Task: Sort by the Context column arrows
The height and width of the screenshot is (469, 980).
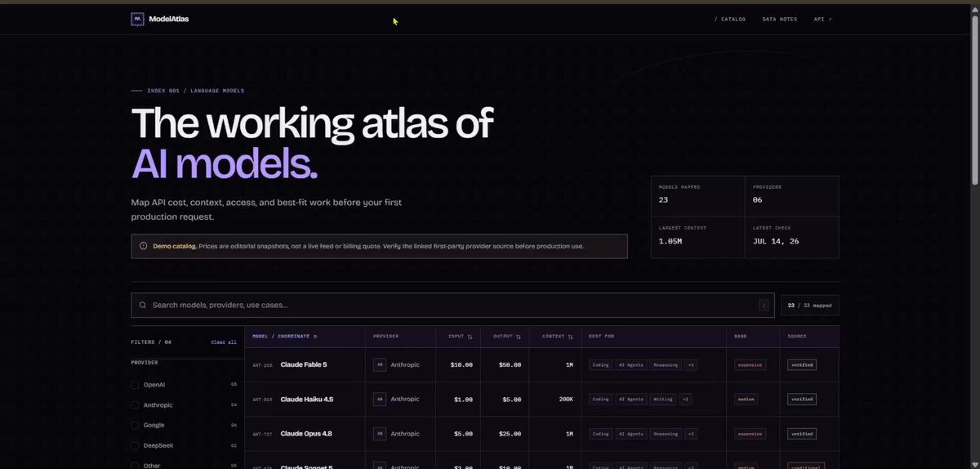Action: 570,336
